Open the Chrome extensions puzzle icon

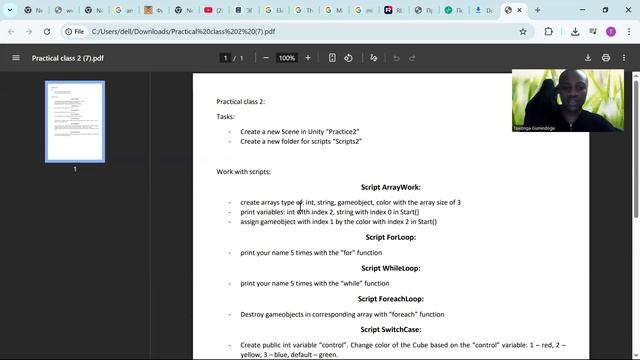click(549, 31)
